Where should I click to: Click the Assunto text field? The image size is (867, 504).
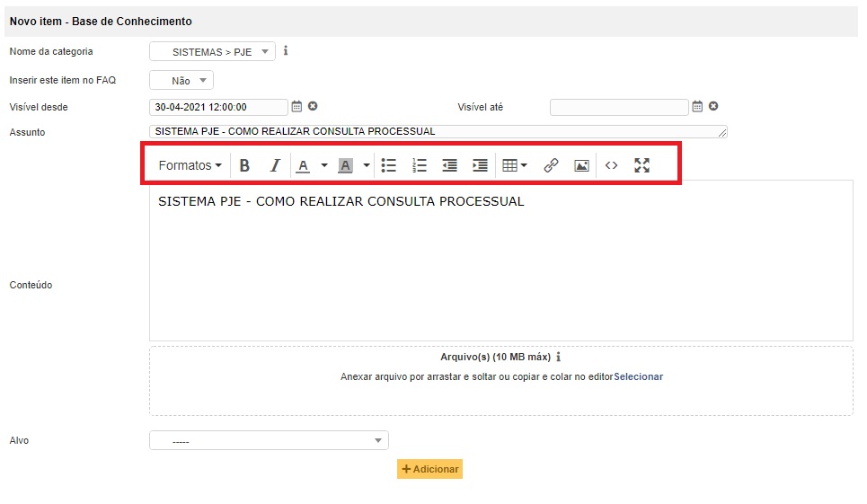coord(438,131)
